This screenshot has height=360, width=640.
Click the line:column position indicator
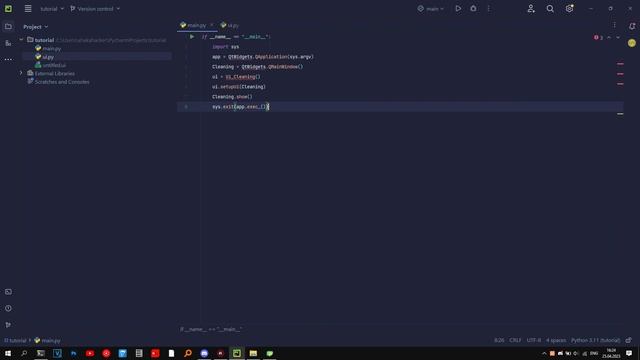tap(499, 340)
